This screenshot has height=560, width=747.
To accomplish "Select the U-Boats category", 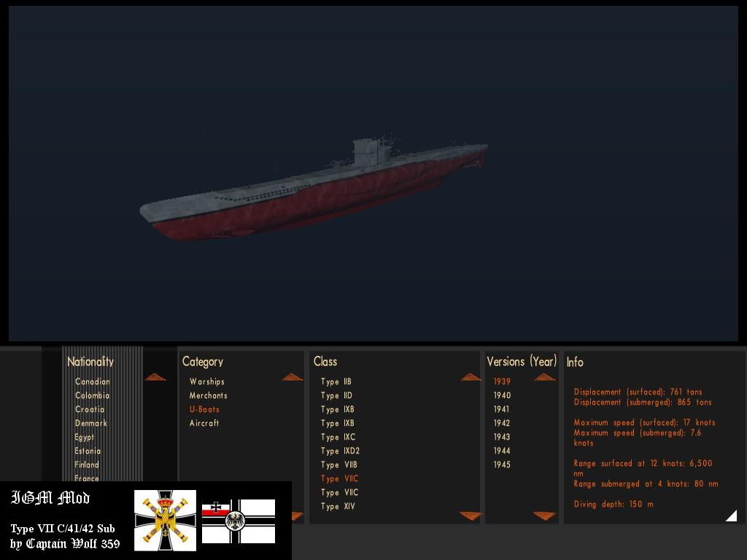I will (204, 409).
